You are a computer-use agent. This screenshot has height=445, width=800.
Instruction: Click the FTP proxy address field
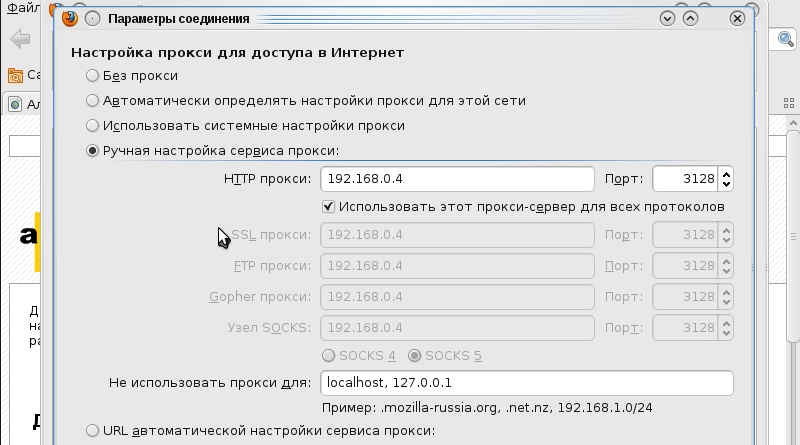pos(457,266)
